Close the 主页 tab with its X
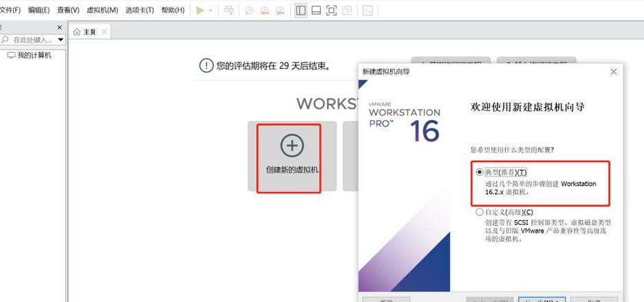 (x=104, y=32)
